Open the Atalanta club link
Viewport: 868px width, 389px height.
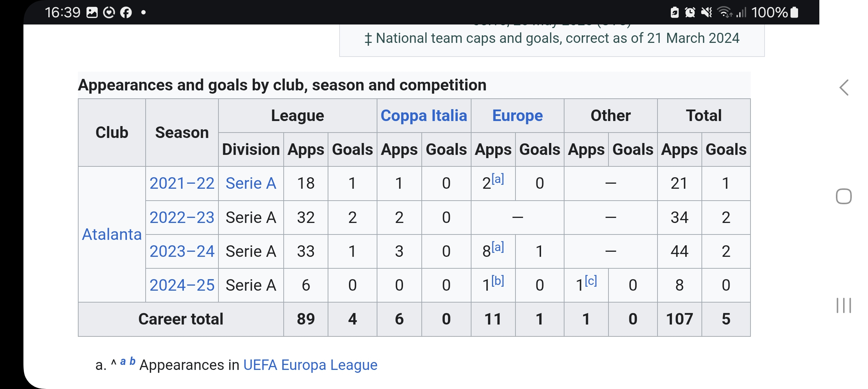coord(112,234)
